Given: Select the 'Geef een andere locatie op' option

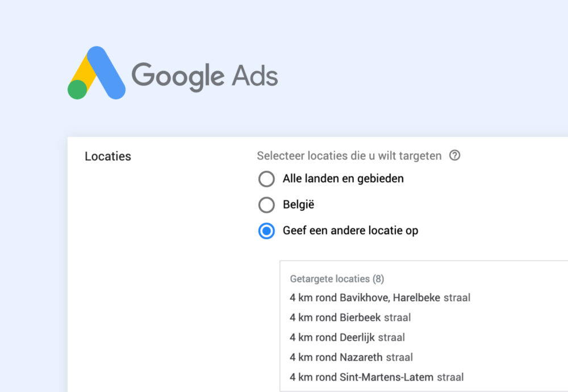Looking at the screenshot, I should pyautogui.click(x=266, y=231).
